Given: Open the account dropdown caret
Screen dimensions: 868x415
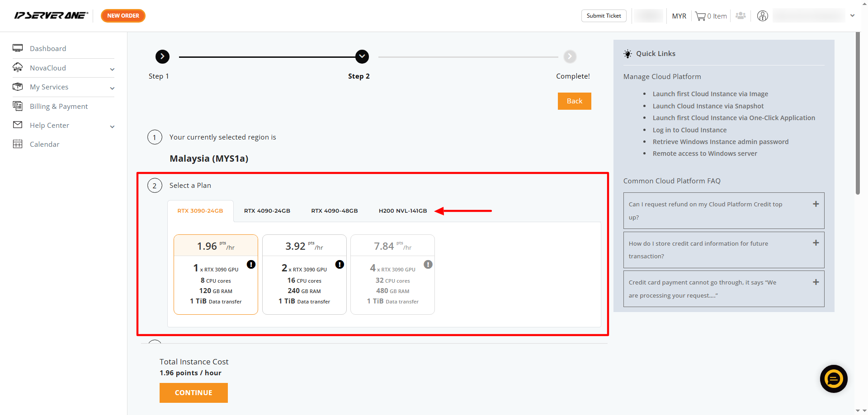Looking at the screenshot, I should (x=852, y=15).
